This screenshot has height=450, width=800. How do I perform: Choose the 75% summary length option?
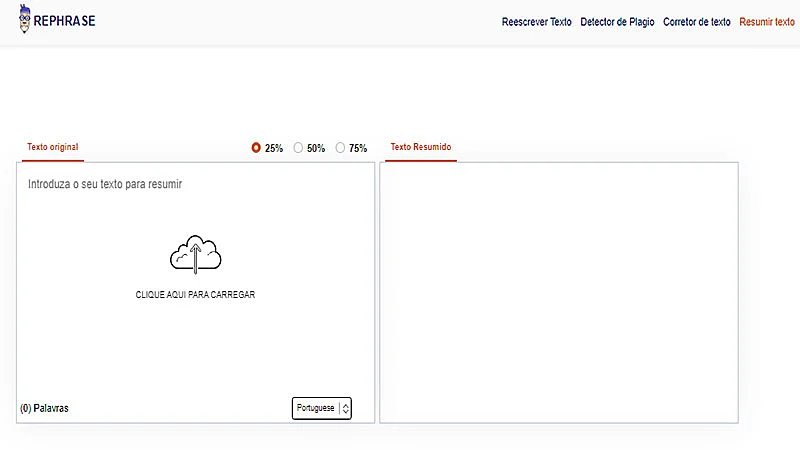(x=340, y=148)
